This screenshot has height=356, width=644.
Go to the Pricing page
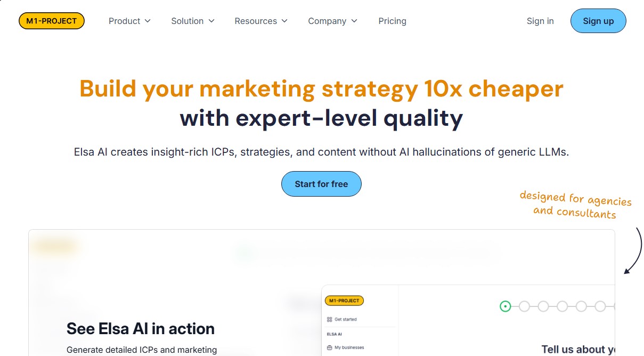click(x=392, y=21)
